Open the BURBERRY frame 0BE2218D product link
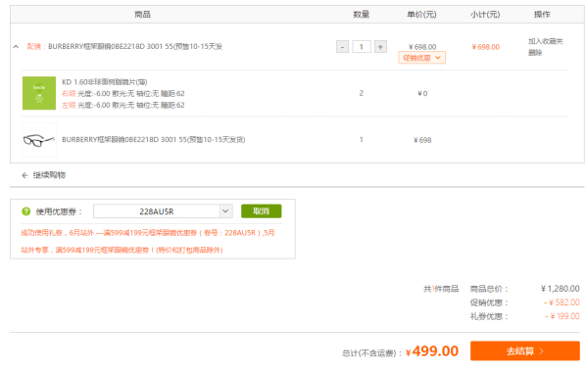 154,139
